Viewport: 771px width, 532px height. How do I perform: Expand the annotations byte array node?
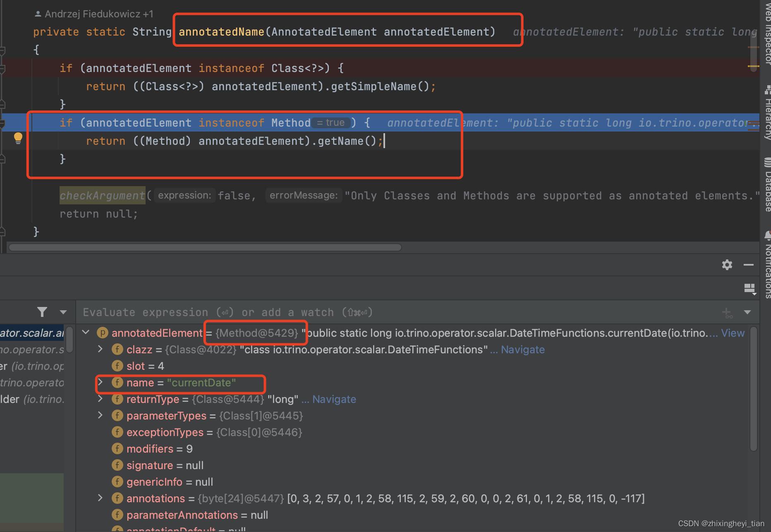pos(100,498)
